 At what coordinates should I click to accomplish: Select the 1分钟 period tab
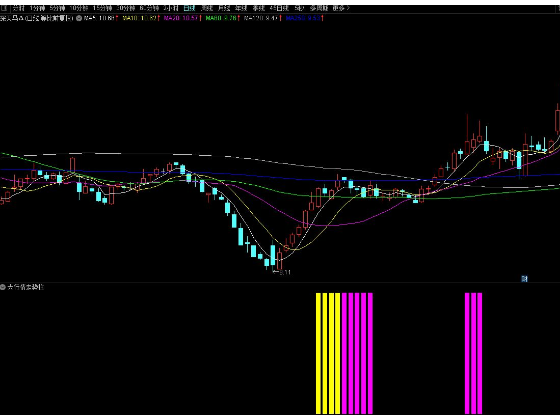(x=37, y=8)
